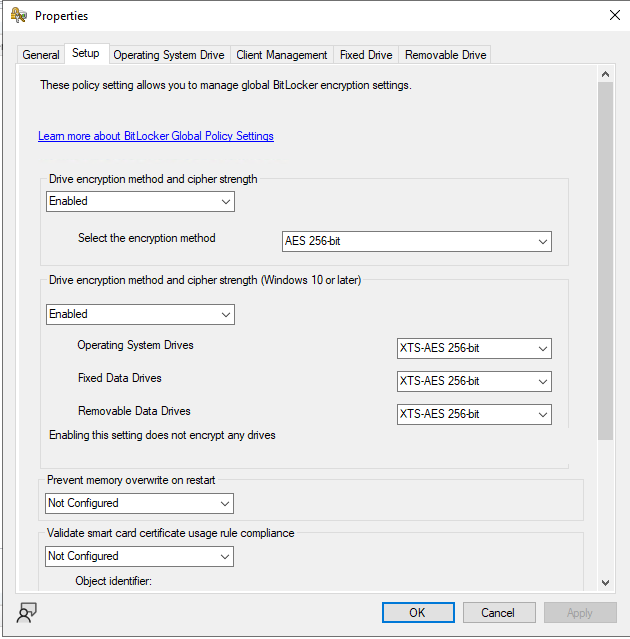This screenshot has height=639, width=630.
Task: Open Learn more about BitLocker Global Policy Settings
Action: pos(156,136)
